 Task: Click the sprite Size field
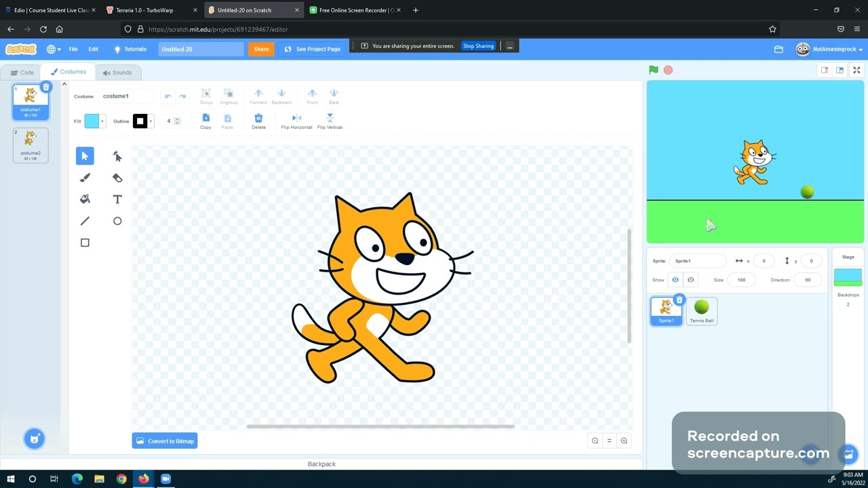[x=741, y=280]
